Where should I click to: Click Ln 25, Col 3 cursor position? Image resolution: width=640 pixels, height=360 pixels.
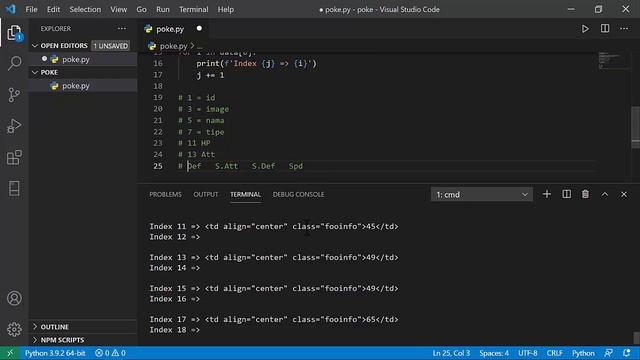[x=451, y=353]
